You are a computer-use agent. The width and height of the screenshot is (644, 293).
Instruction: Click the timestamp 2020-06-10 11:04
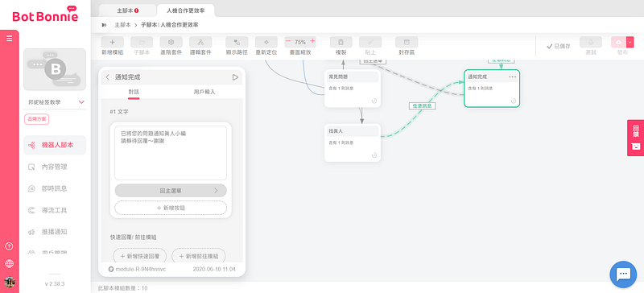click(x=214, y=269)
